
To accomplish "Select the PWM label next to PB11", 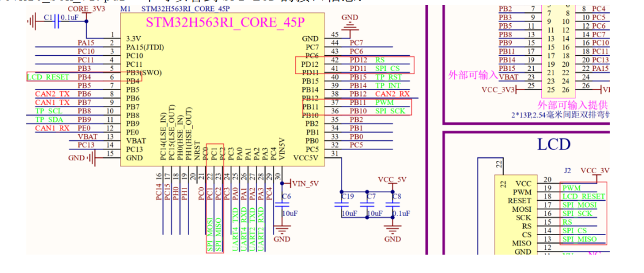I will pyautogui.click(x=384, y=103).
